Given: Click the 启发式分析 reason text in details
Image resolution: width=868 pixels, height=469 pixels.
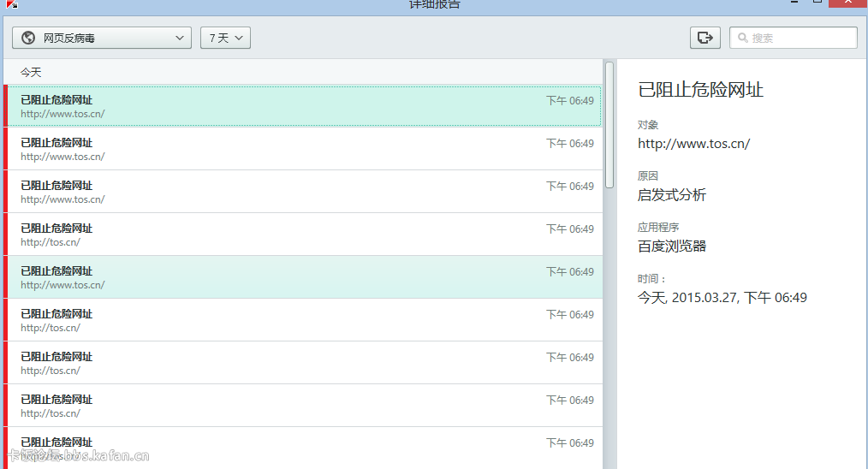Looking at the screenshot, I should coord(671,195).
